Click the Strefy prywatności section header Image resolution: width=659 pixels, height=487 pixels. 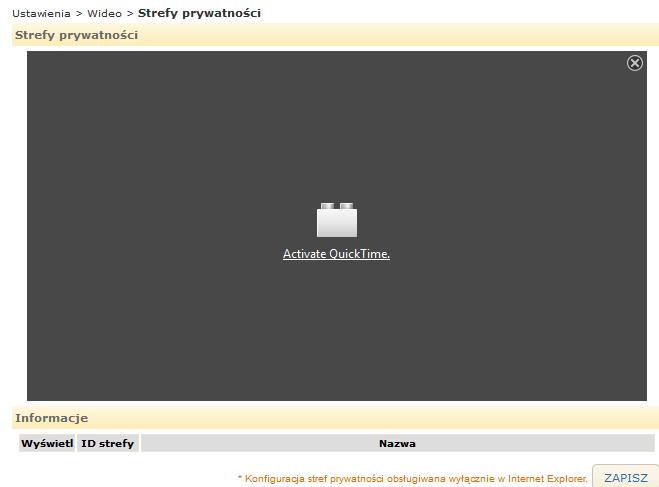click(x=335, y=35)
